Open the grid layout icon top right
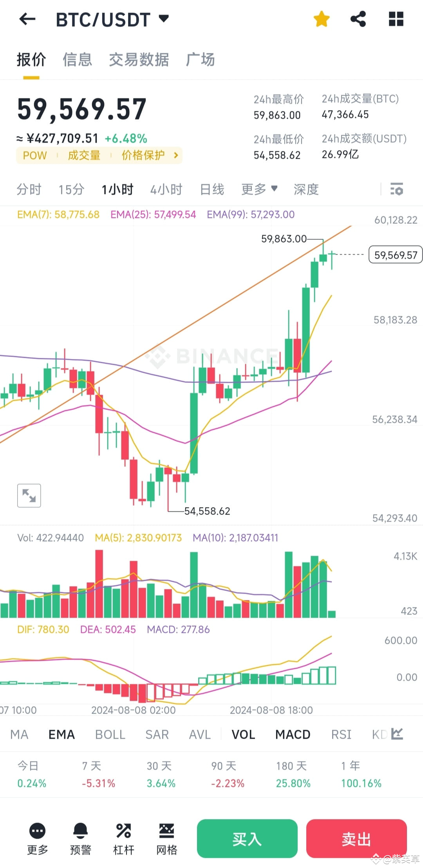 coord(396,18)
